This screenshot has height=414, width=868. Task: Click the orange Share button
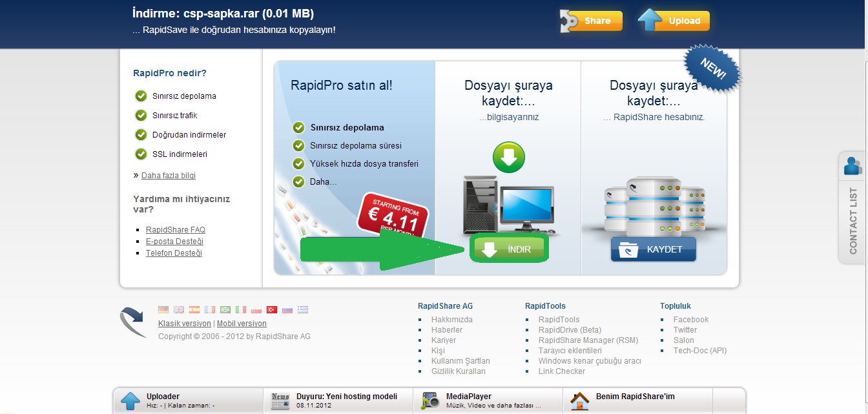tap(591, 21)
